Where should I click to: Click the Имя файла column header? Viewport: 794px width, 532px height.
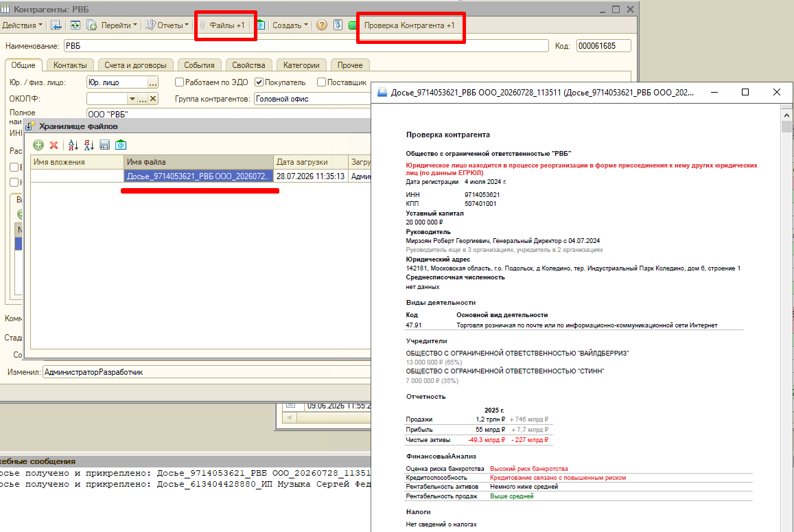coord(198,162)
